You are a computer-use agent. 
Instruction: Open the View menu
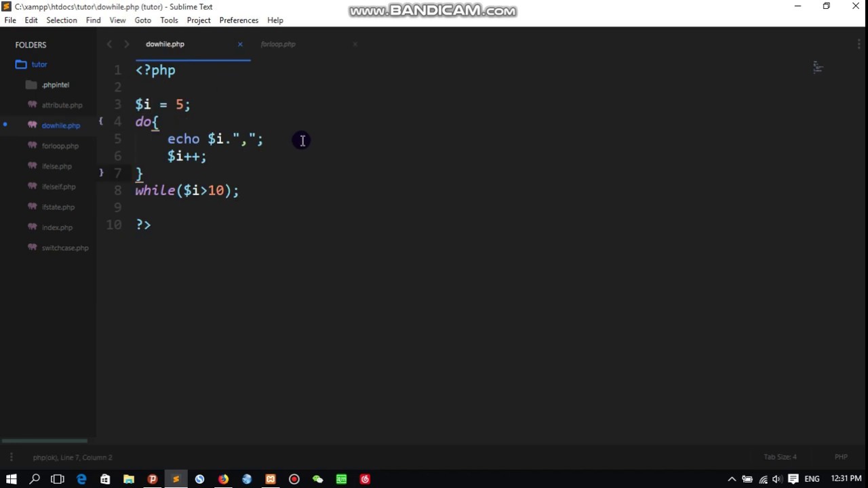point(117,20)
